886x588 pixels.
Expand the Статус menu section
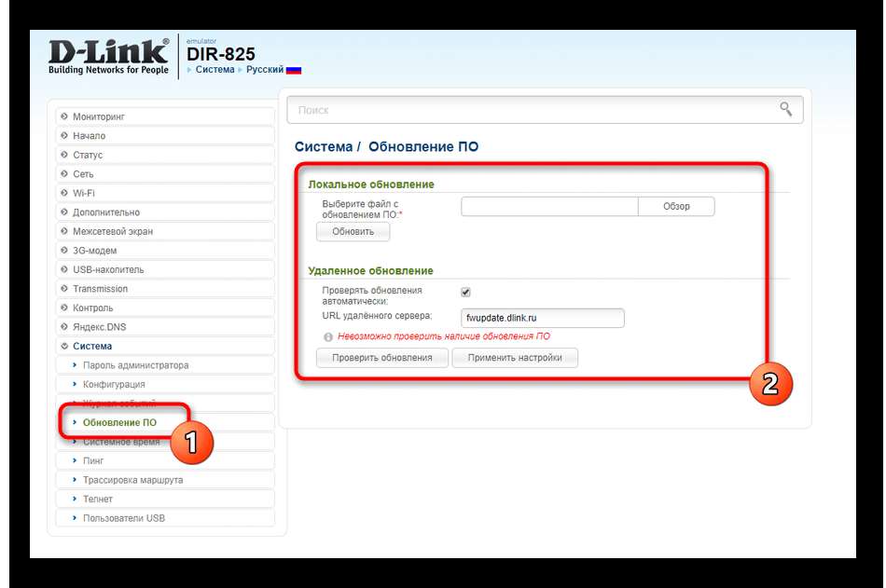click(165, 155)
